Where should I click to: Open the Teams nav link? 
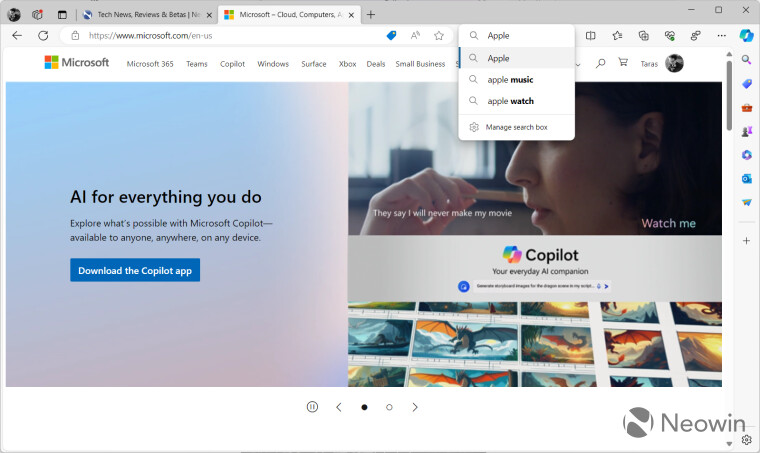click(197, 64)
